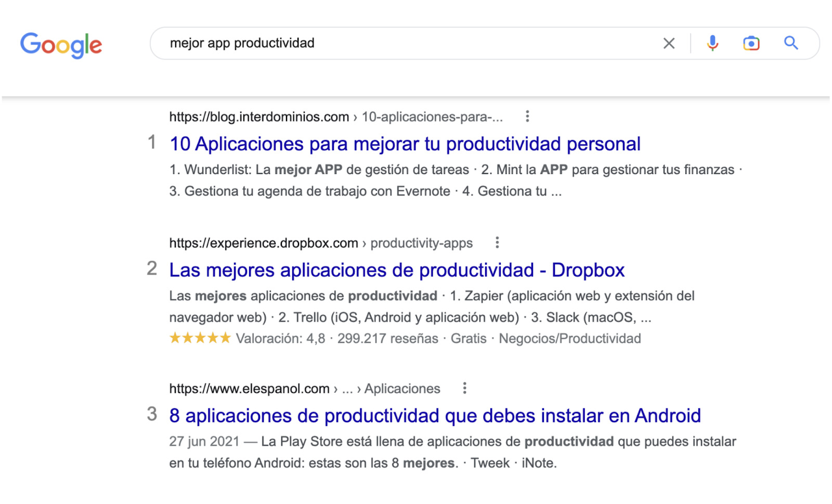Open search by image camera icon
Image resolution: width=832 pixels, height=504 pixels.
click(x=751, y=43)
